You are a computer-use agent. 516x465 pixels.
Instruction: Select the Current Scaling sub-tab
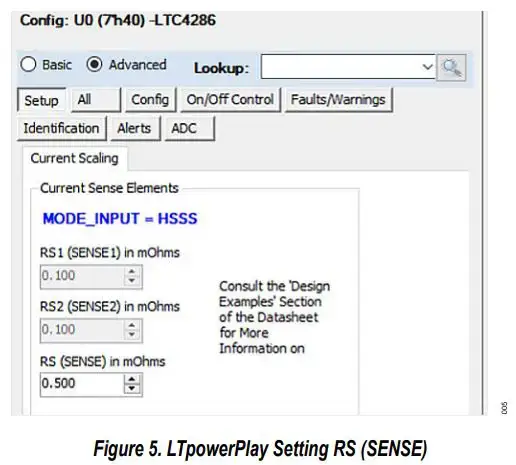click(75, 158)
